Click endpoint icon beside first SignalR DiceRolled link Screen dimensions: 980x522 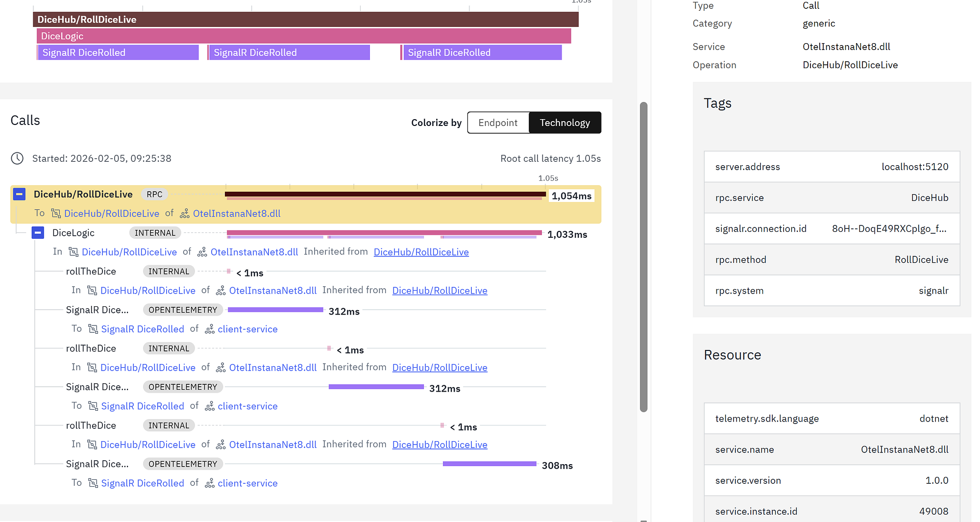coord(93,329)
